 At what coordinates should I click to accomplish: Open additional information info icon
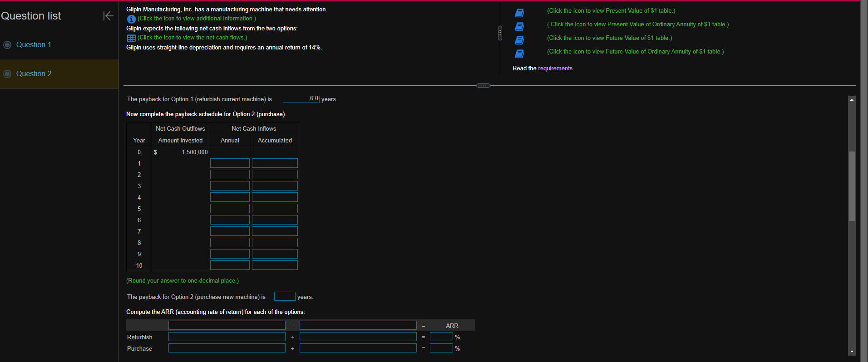(x=131, y=19)
